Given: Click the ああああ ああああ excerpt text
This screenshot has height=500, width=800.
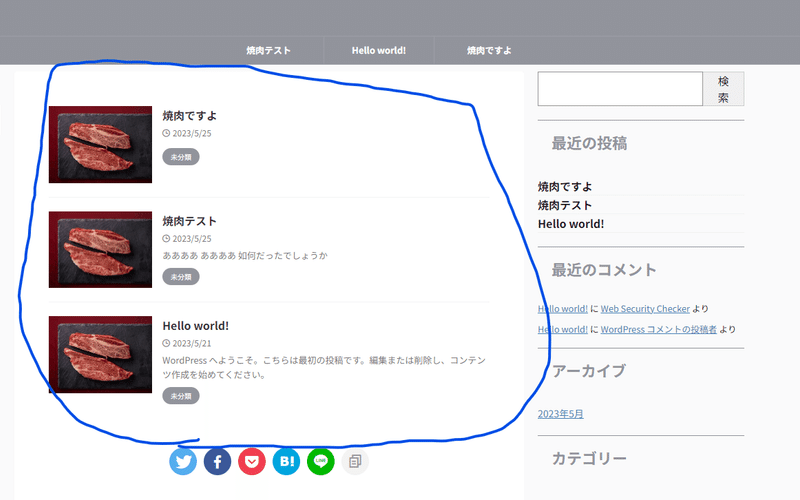Looking at the screenshot, I should point(245,255).
